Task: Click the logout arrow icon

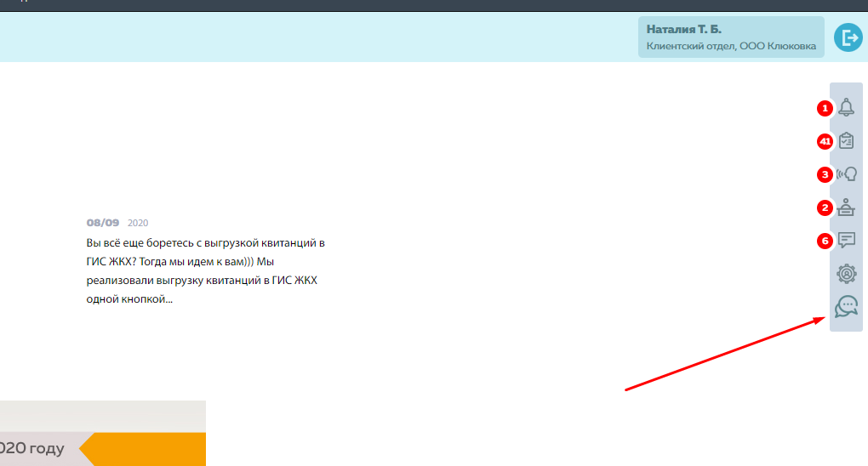Action: pos(848,37)
